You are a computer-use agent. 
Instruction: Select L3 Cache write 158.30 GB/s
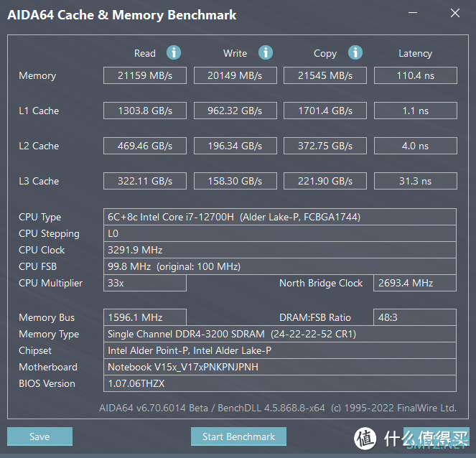click(235, 181)
